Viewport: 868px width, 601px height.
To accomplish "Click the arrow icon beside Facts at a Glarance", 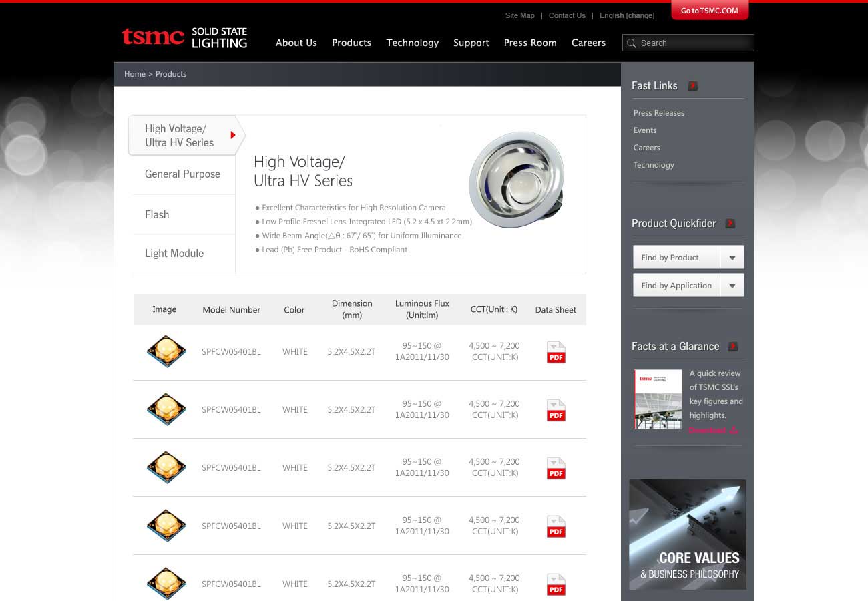I will [x=732, y=347].
